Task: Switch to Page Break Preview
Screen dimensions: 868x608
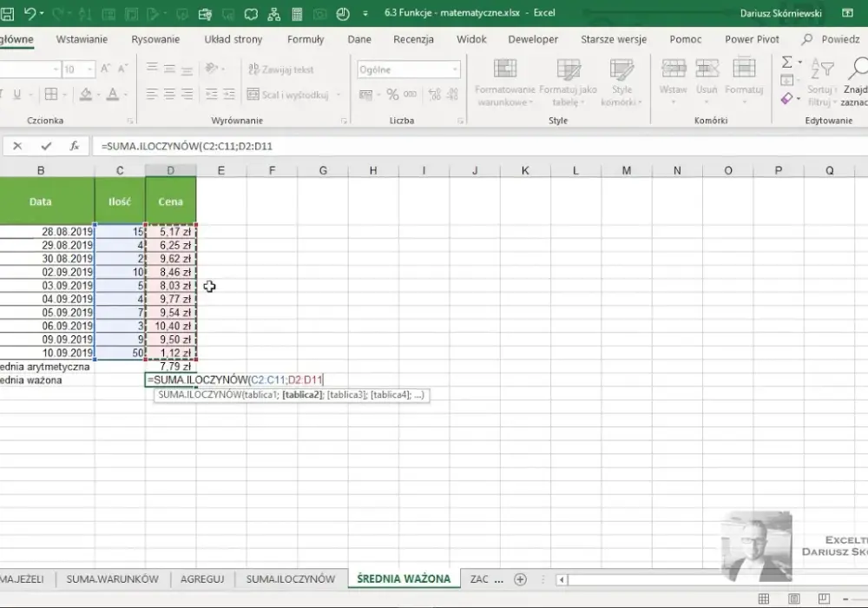Action: point(824,598)
